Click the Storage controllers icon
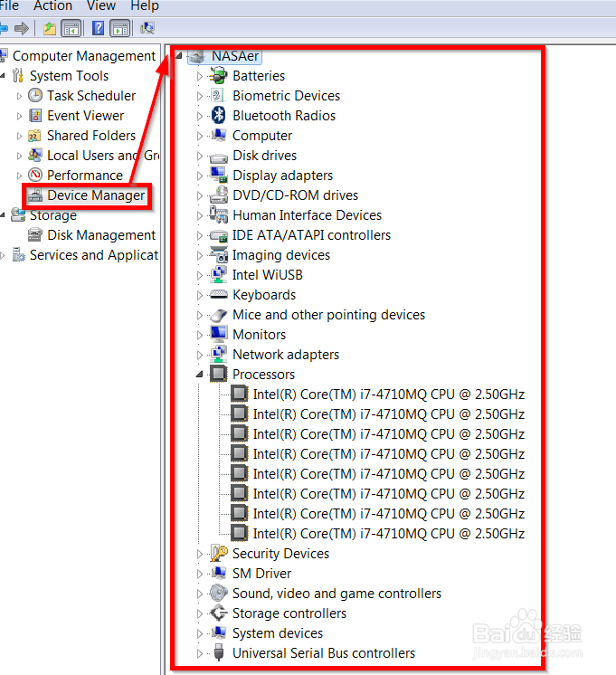Image resolution: width=616 pixels, height=675 pixels. (218, 613)
